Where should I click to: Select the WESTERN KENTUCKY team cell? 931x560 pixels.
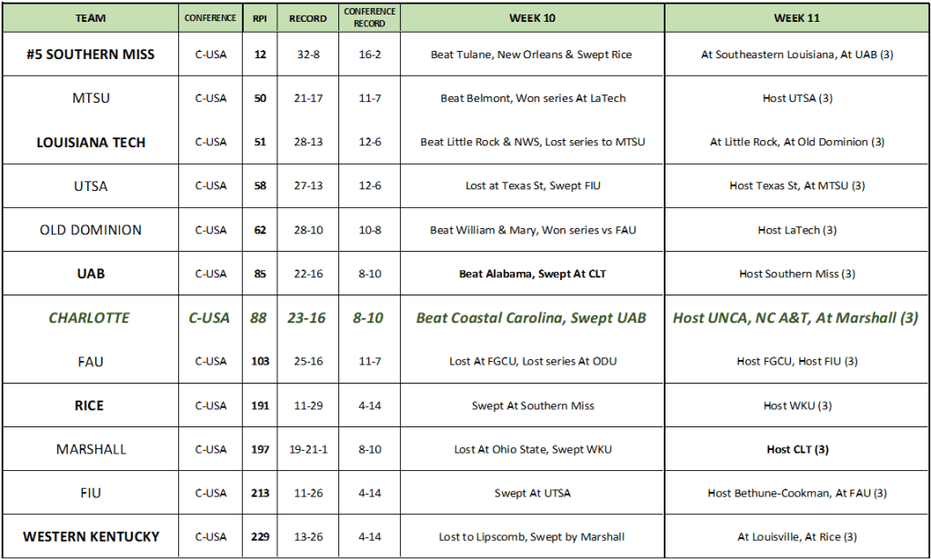tap(89, 536)
